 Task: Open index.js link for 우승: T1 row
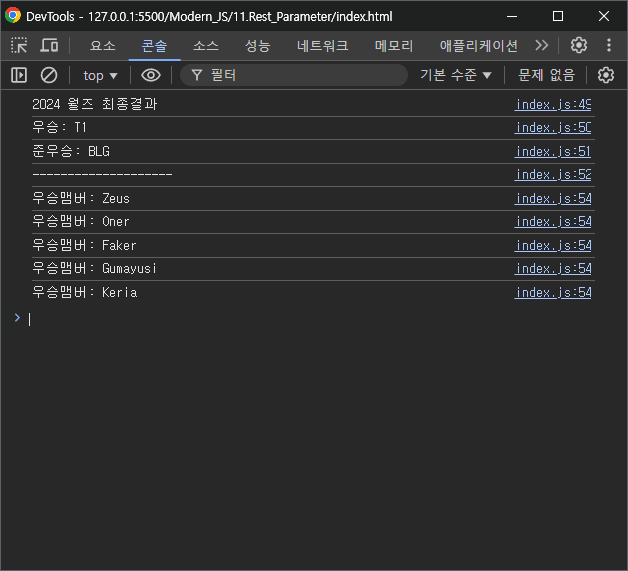coord(553,128)
